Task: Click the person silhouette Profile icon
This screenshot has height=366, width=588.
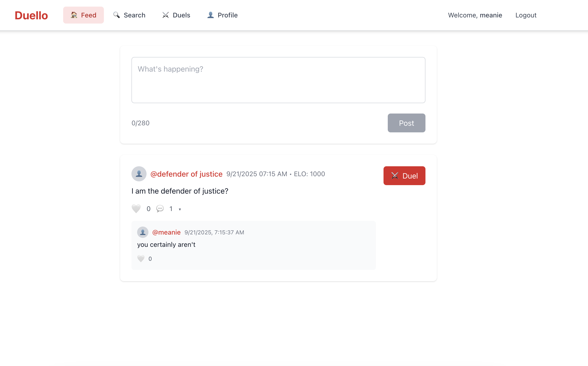Action: click(x=210, y=15)
